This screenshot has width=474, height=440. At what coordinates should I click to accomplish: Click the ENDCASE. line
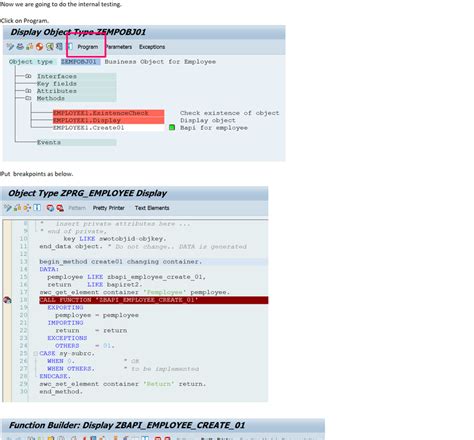click(x=55, y=376)
